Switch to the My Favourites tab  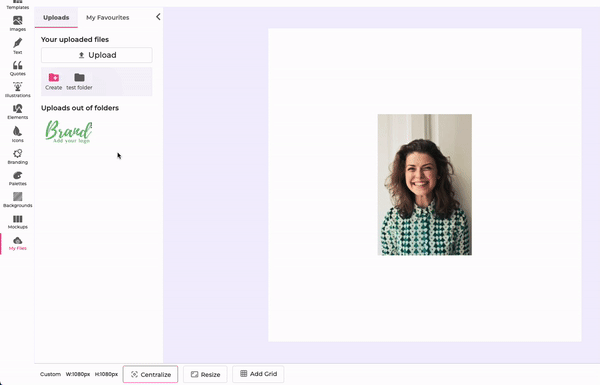point(108,18)
